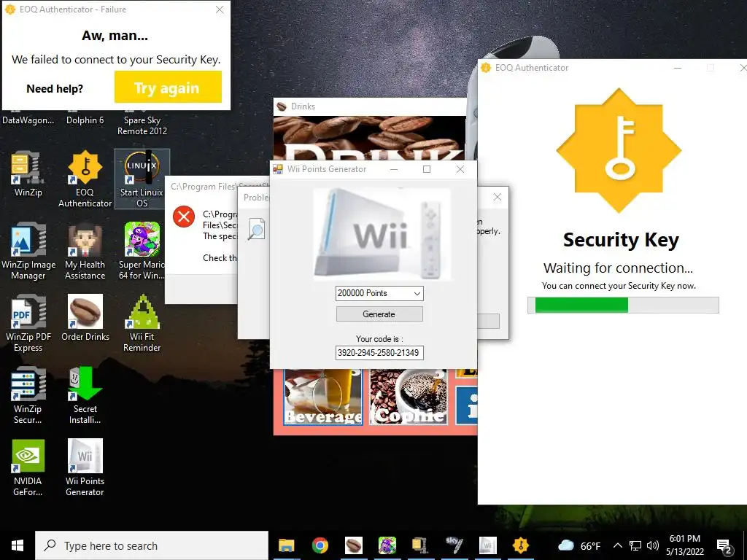
Task: Open the DataWagon desktop shortcut
Action: 28,120
